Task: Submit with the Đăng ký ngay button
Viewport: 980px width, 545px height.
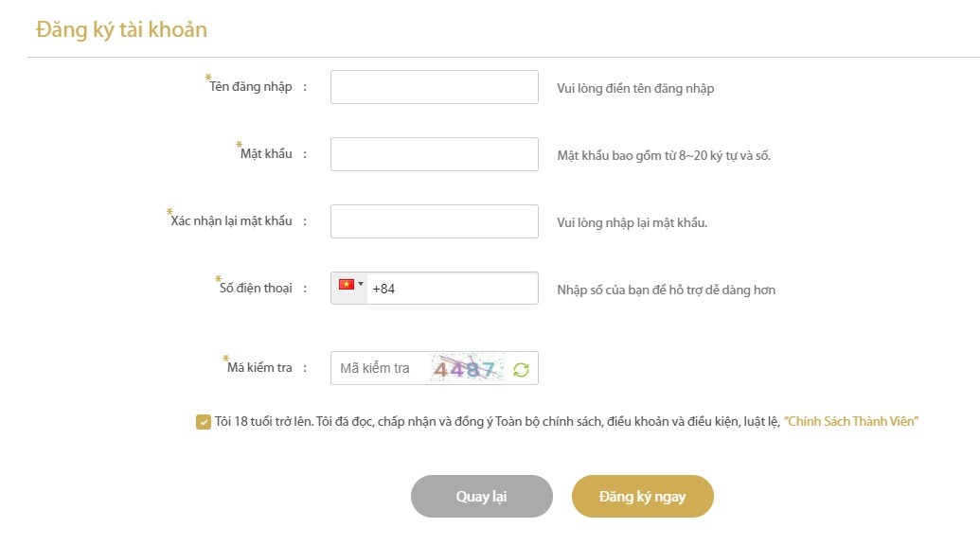Action: coord(642,497)
